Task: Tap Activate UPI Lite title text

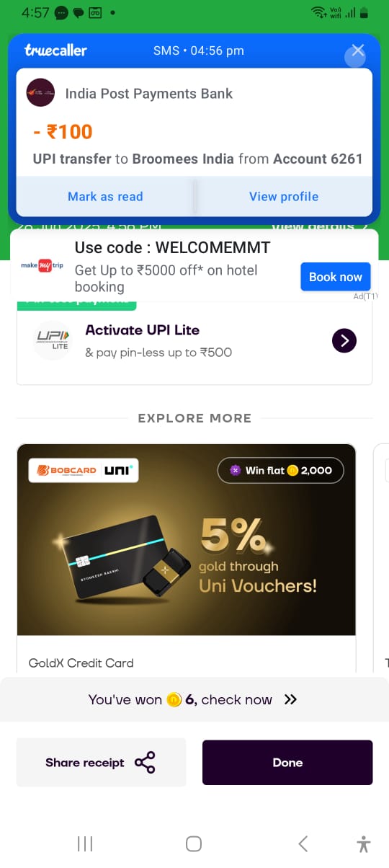Action: pos(143,330)
